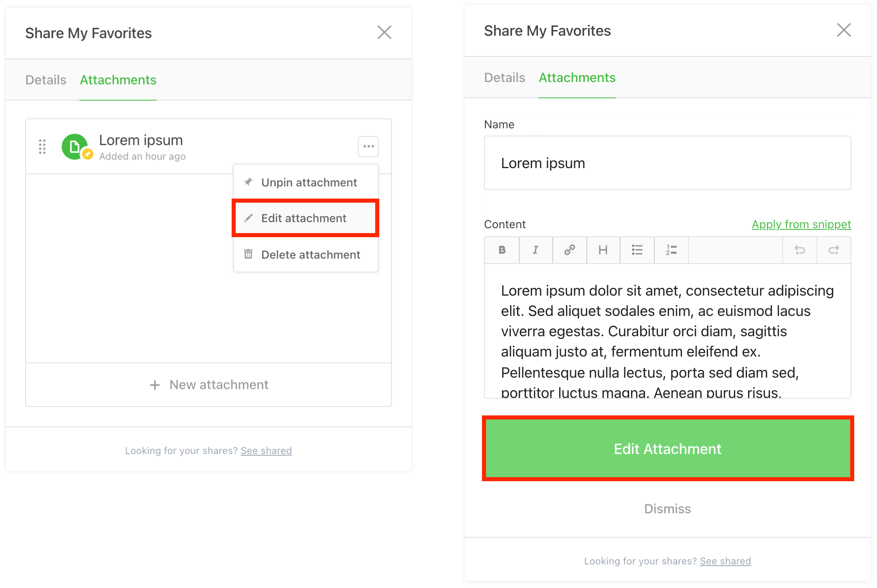Toggle bold formatting in content editor
Image resolution: width=877 pixels, height=588 pixels.
tap(502, 250)
